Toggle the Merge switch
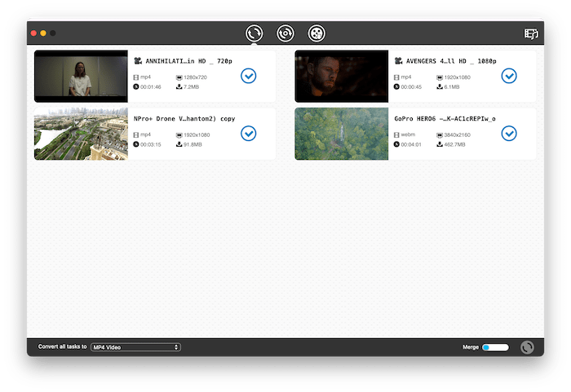This screenshot has width=571, height=392. coord(495,347)
